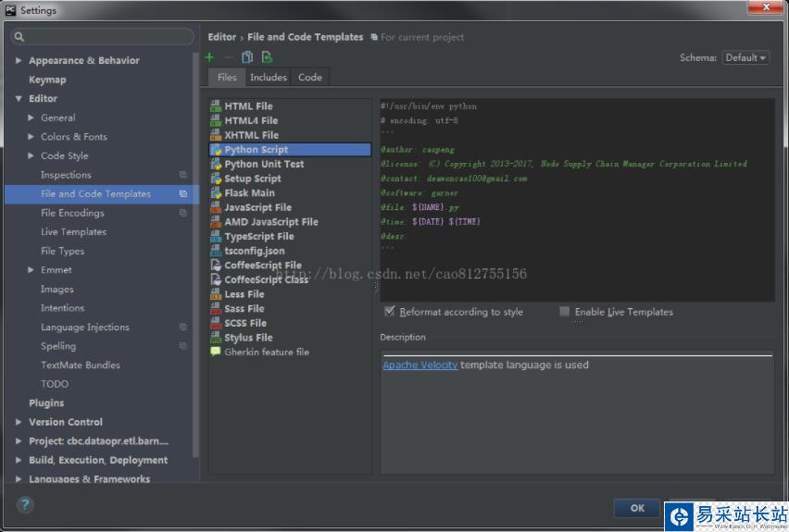The height and width of the screenshot is (532, 789).
Task: Click the OK button
Action: (x=637, y=508)
